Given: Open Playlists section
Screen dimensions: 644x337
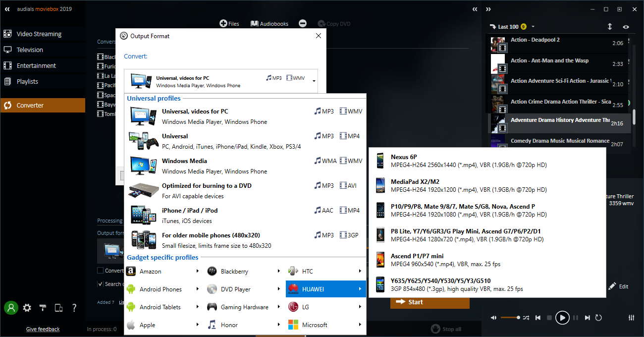Looking at the screenshot, I should point(43,82).
